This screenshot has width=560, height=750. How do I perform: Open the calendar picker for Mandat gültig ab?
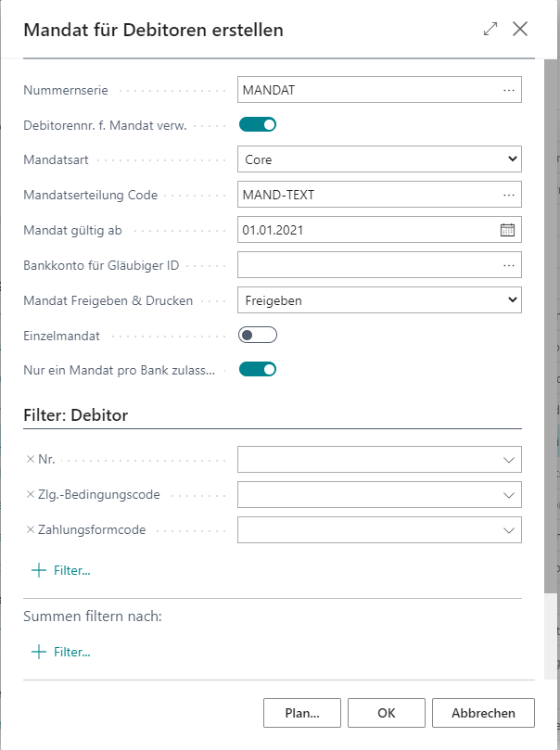pyautogui.click(x=508, y=227)
